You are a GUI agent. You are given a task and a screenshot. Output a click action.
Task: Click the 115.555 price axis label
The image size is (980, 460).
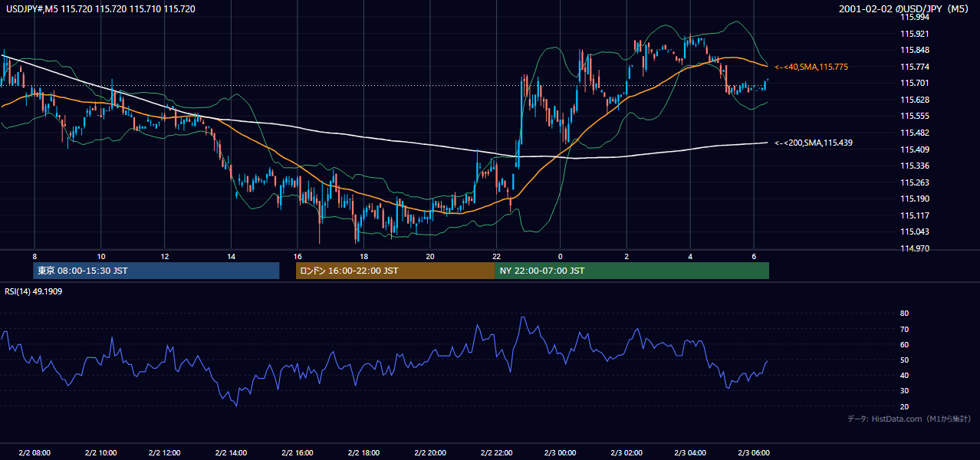pyautogui.click(x=914, y=116)
